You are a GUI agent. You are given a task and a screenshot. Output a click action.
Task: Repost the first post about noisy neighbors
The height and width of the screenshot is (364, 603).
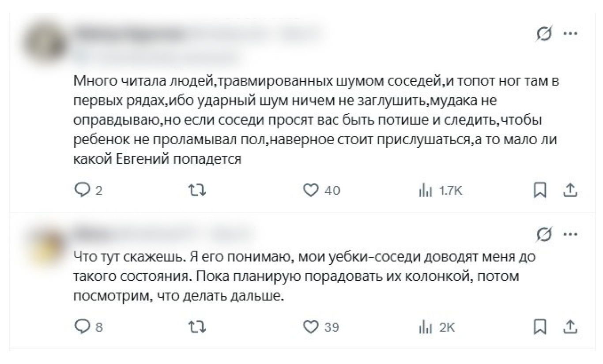tap(197, 190)
